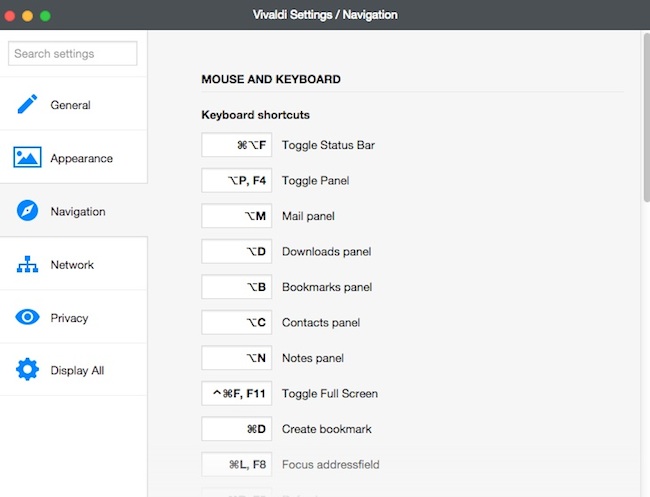Click the 'Bookmarks panel' label

pos(327,287)
